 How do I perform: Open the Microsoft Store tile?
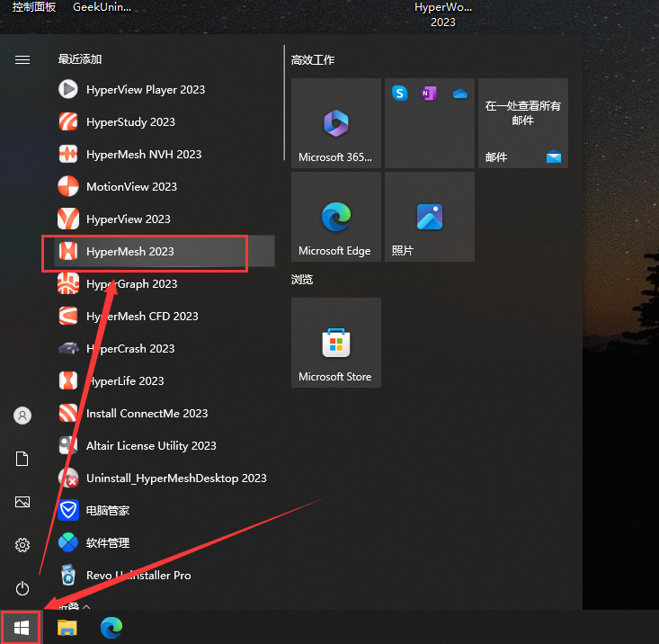(335, 343)
